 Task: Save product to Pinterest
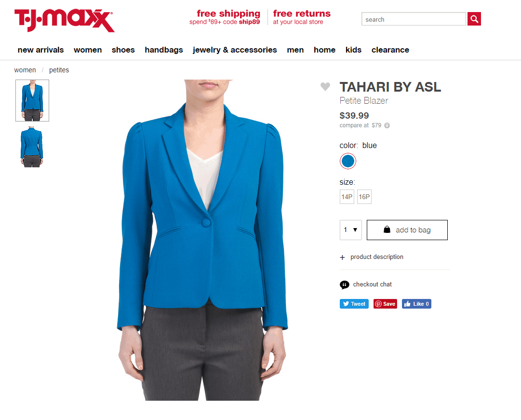[x=385, y=304]
